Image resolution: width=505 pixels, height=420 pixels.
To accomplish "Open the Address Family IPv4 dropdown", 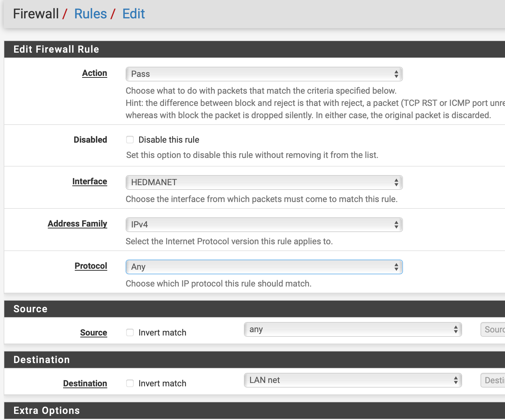I will point(264,225).
